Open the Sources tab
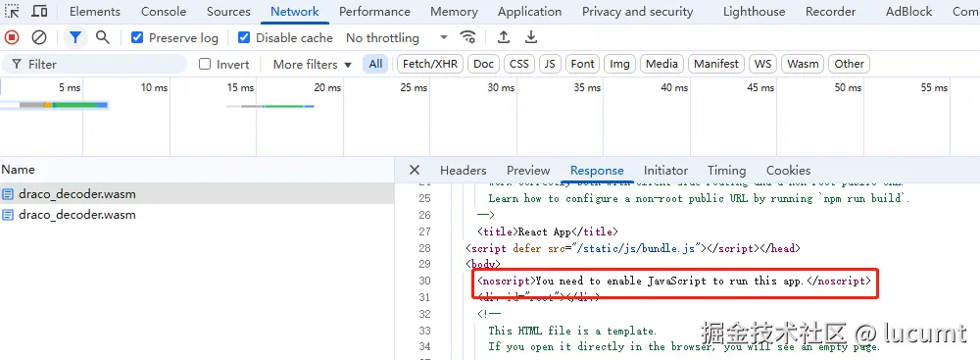The width and height of the screenshot is (980, 360). [228, 11]
